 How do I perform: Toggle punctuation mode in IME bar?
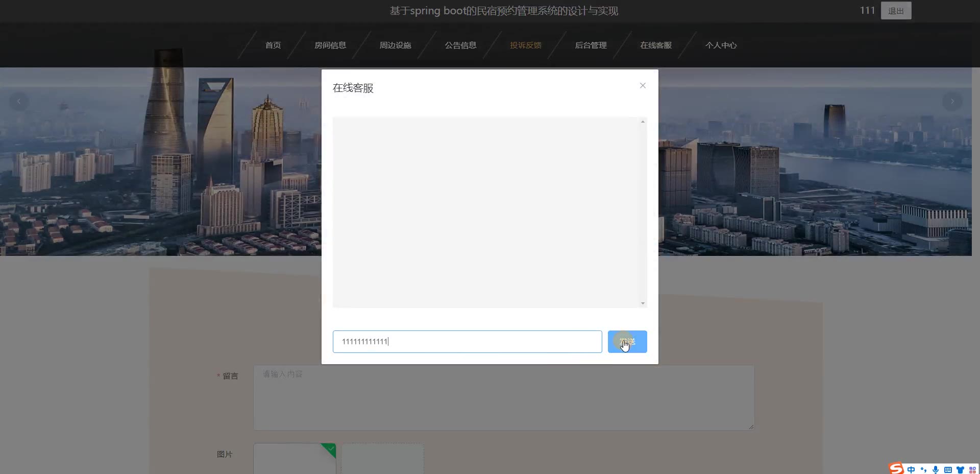coord(923,469)
